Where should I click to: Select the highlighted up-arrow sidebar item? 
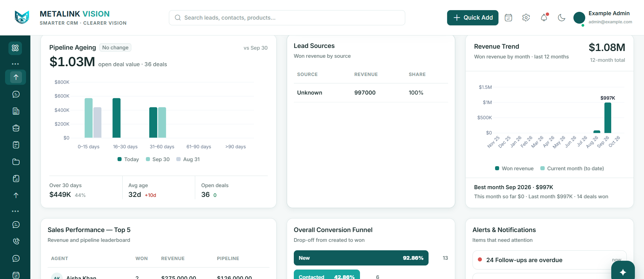pos(16,77)
